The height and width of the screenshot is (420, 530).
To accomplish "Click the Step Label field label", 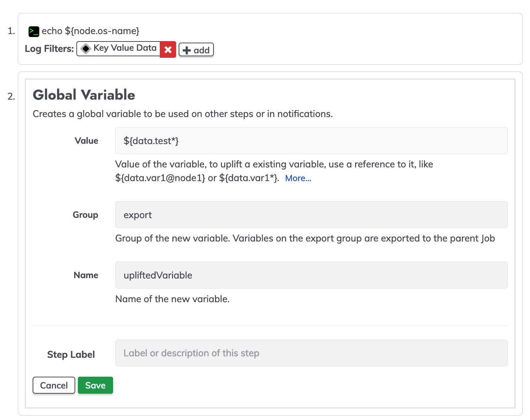I will pyautogui.click(x=71, y=354).
